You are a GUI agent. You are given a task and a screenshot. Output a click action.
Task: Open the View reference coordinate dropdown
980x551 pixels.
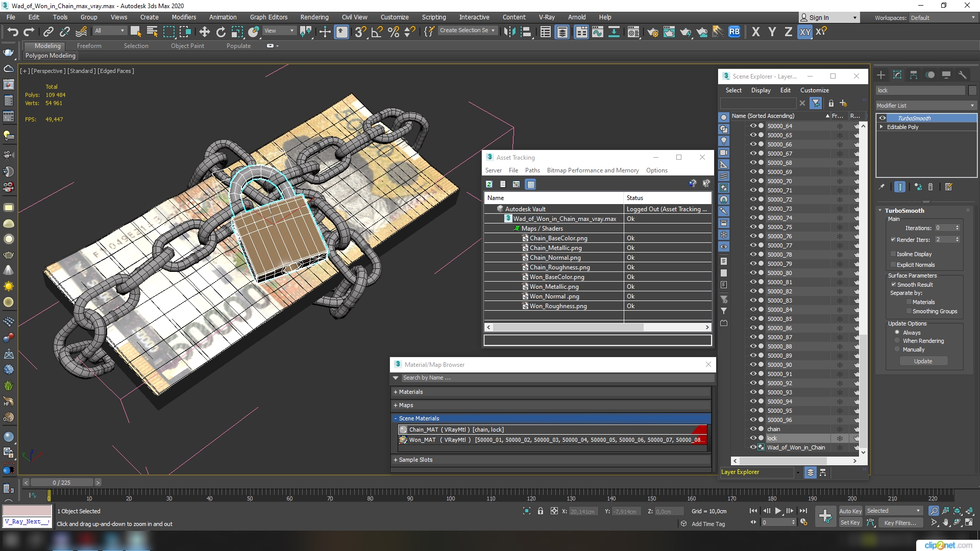point(279,31)
